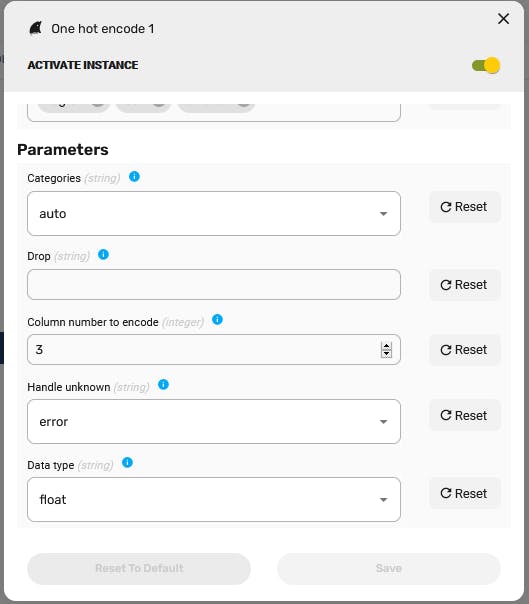The height and width of the screenshot is (604, 529).
Task: Show info tooltip for Categories parameter
Action: [x=134, y=177]
